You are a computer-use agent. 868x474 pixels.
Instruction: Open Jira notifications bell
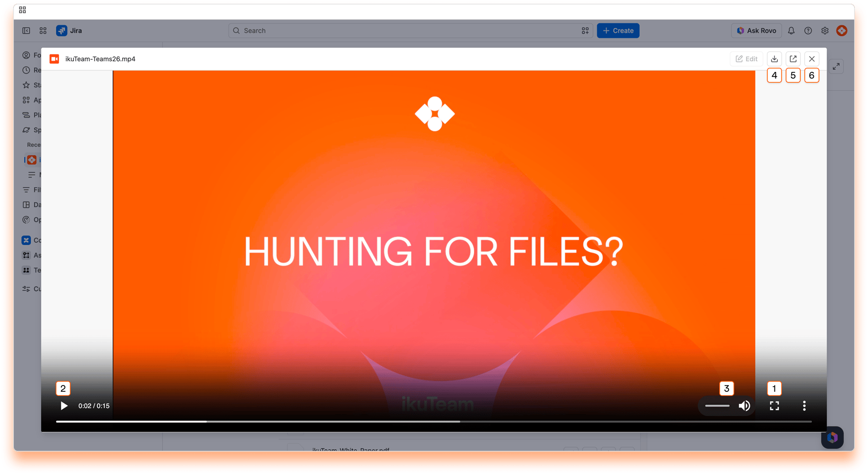[x=791, y=30]
